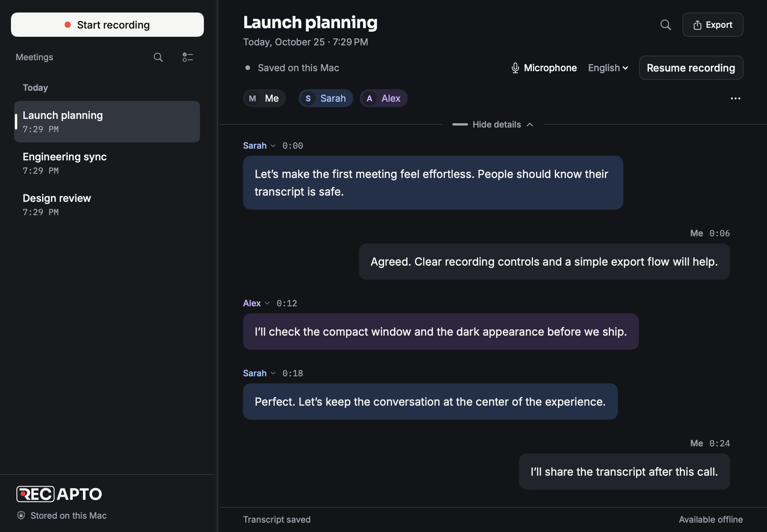The width and height of the screenshot is (767, 532).
Task: Click the 0:24 timestamp
Action: tap(720, 443)
